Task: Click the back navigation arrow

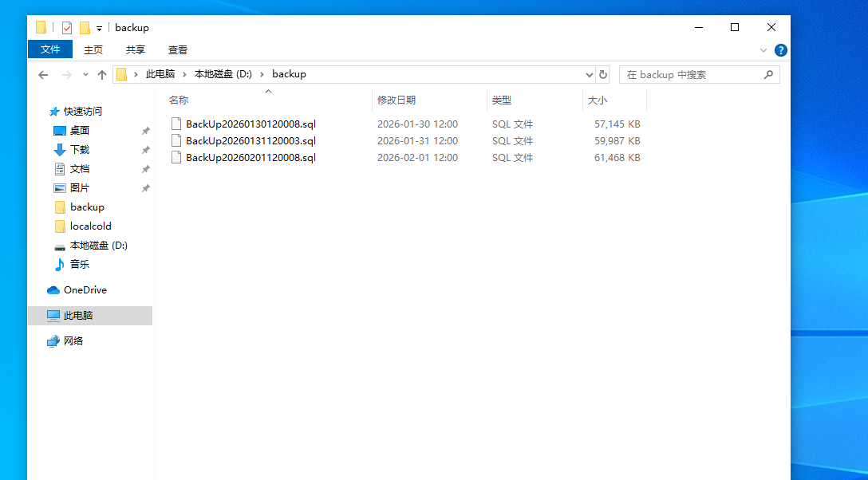Action: (43, 75)
